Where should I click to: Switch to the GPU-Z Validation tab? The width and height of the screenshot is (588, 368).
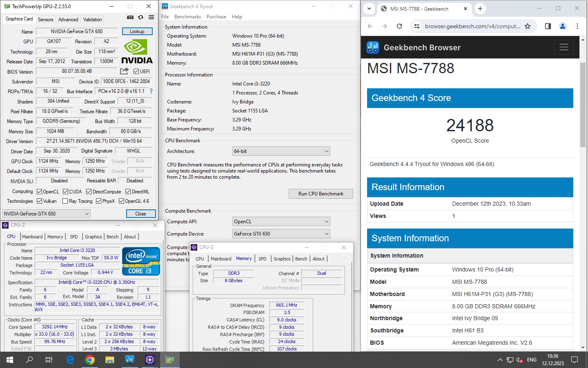click(x=93, y=19)
